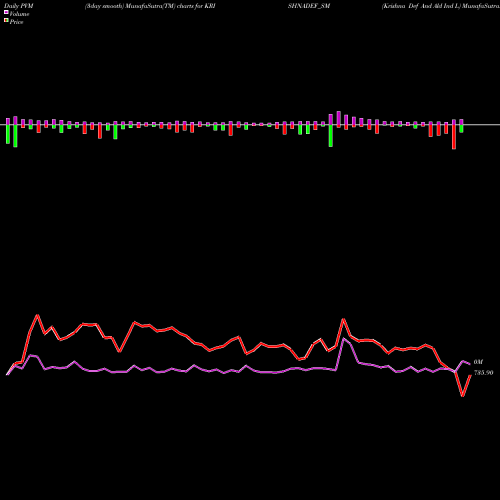Viewport: 500px width, 500px height.
Task: Click the '785.90' price value label
Action: click(483, 373)
